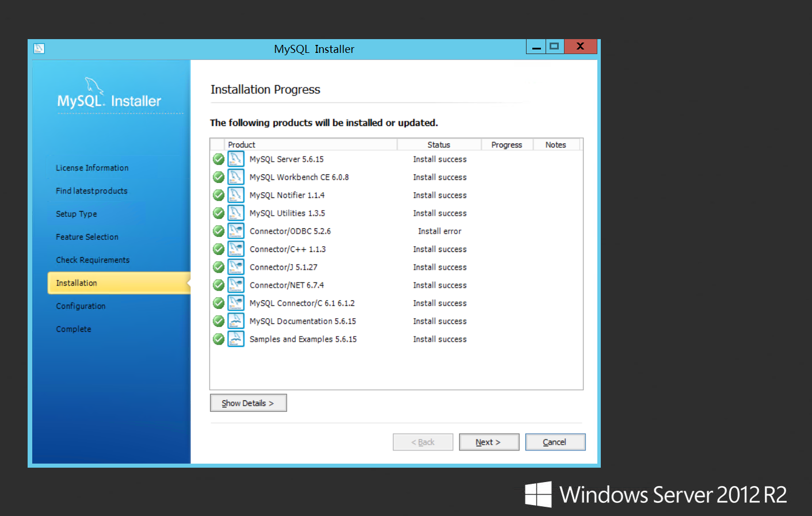Viewport: 812px width, 516px height.
Task: Select the "MySQL Connector/C 6.1 6.1.2" row text
Action: (302, 303)
